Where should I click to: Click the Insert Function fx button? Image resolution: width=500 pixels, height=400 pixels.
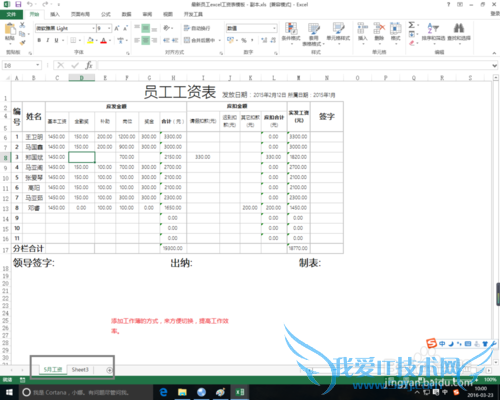coord(89,65)
